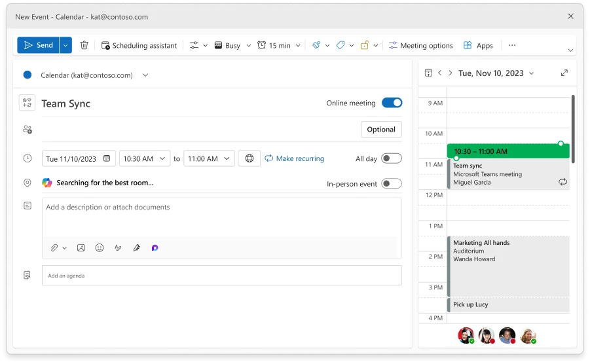Screen dimensions: 590x364
Task: Open Meeting options
Action: (x=420, y=46)
